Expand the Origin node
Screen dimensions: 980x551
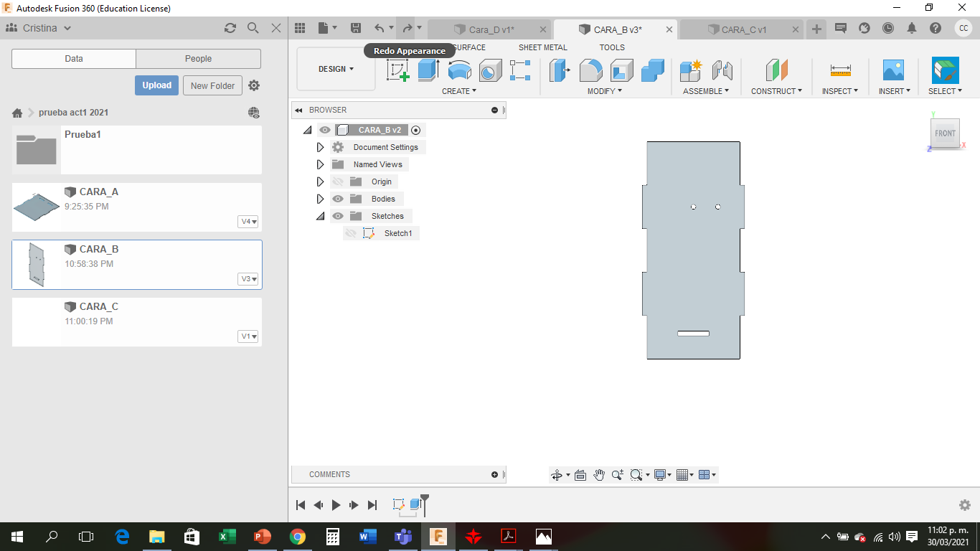(321, 182)
